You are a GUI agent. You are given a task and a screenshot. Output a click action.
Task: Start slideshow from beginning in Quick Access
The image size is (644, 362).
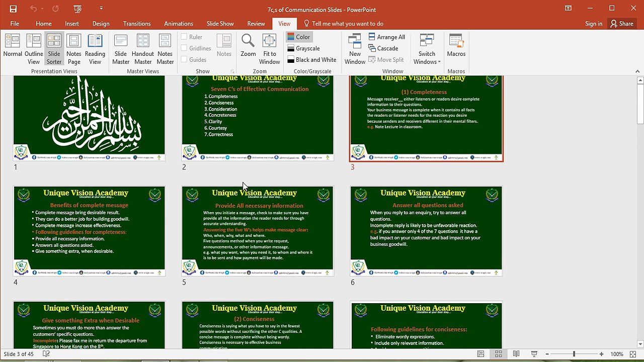tap(77, 9)
